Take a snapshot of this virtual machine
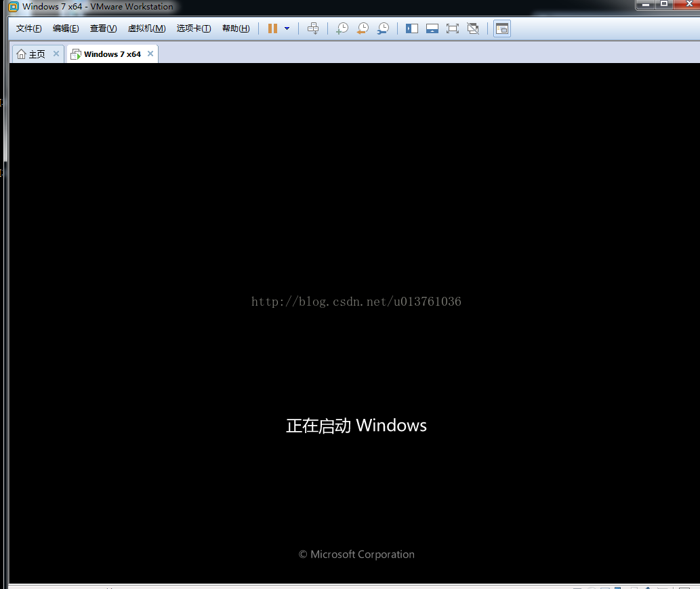This screenshot has width=700, height=589. (x=342, y=28)
